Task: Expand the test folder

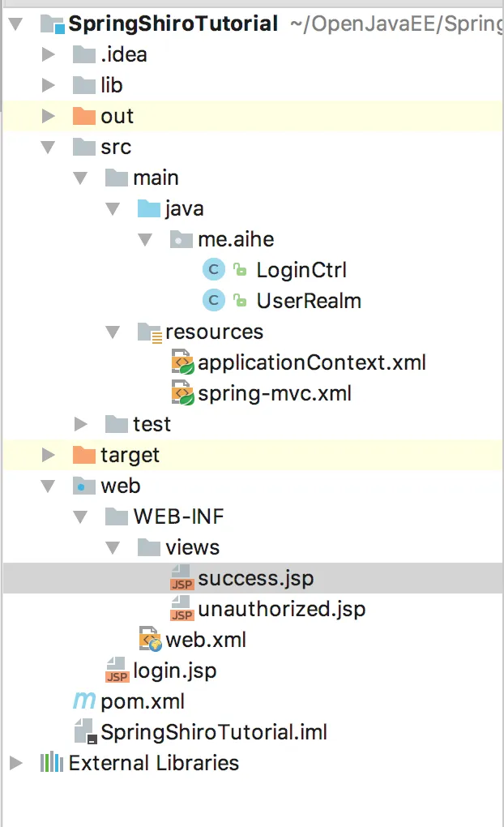Action: (x=81, y=424)
